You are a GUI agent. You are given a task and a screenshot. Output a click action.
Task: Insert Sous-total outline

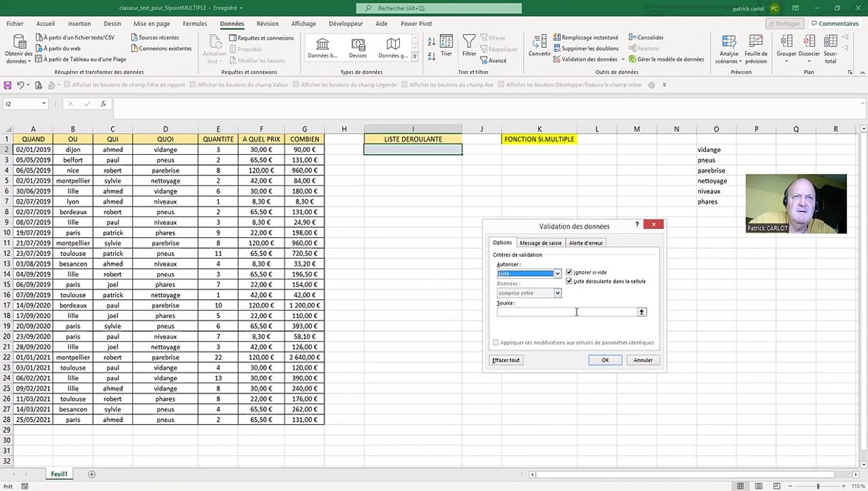(831, 49)
